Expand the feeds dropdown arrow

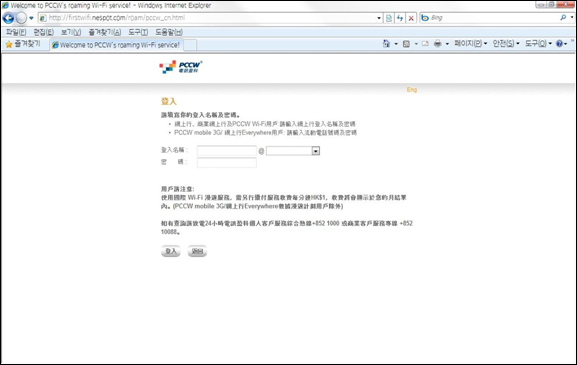[416, 44]
